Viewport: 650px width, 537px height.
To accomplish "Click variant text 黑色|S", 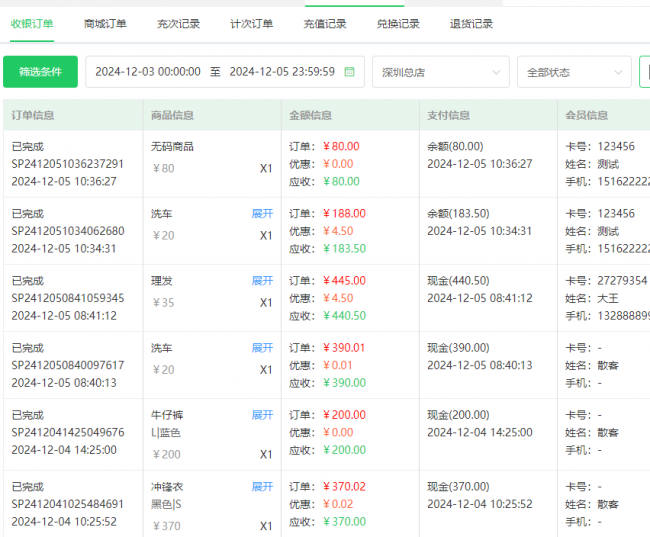I will 166,504.
